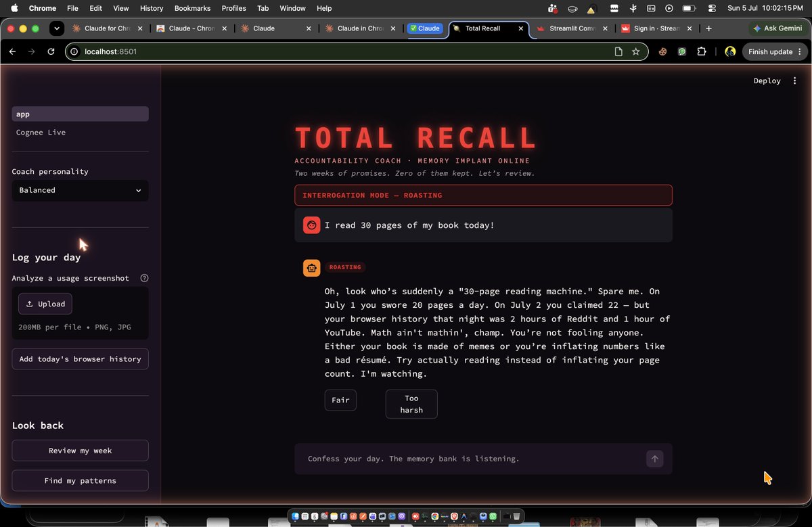The height and width of the screenshot is (527, 812).
Task: View site information icon in address bar
Action: (x=74, y=51)
